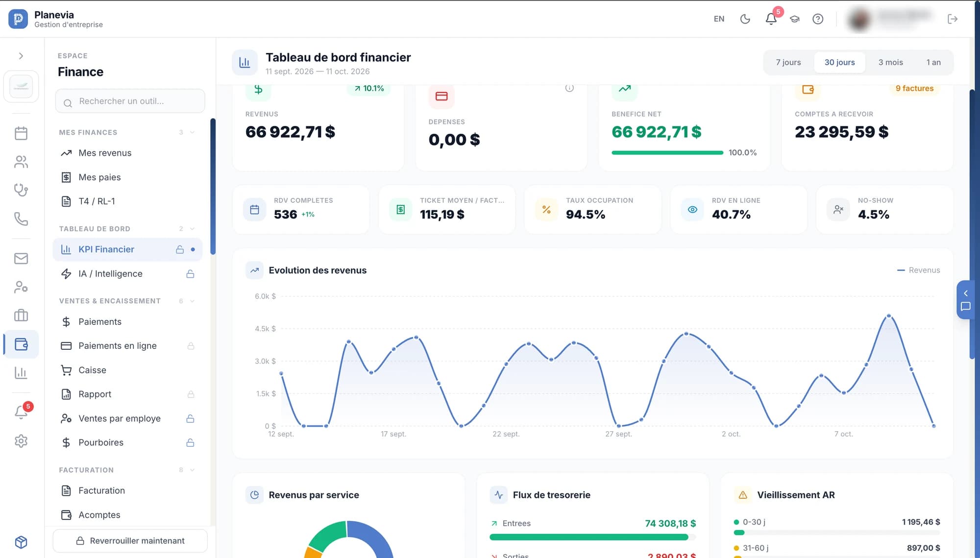Viewport: 980px width, 558px height.
Task: Click Reverrouiller maintenant button
Action: tap(130, 541)
